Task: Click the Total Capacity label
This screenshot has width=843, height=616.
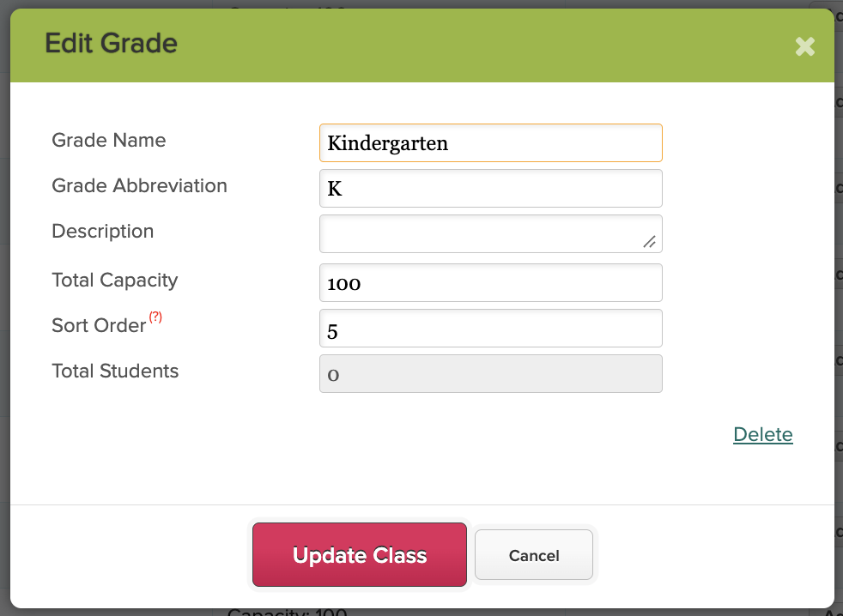Action: (x=114, y=280)
